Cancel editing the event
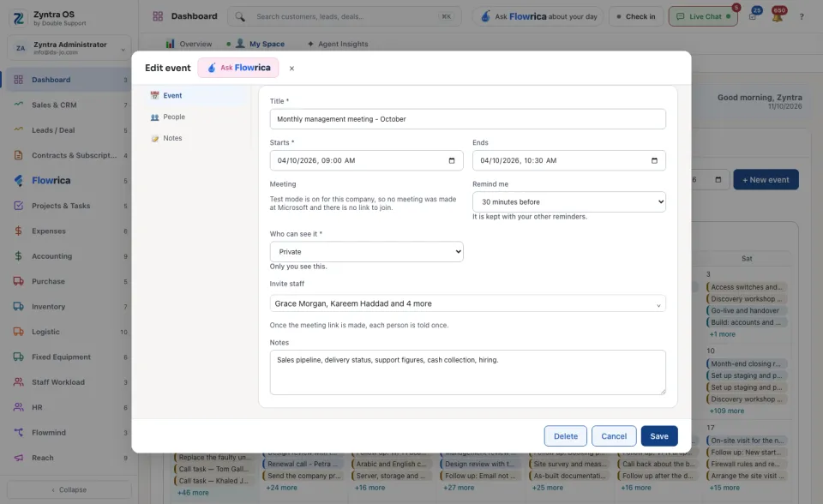The width and height of the screenshot is (823, 504). 614,436
